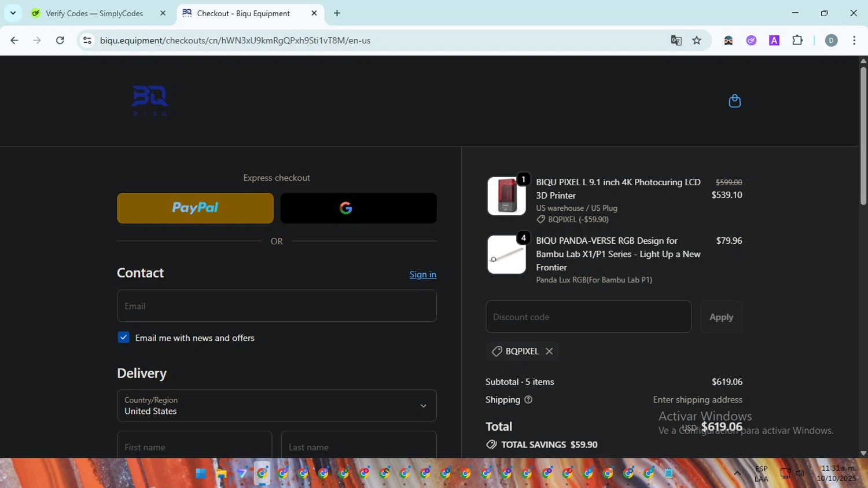This screenshot has height=488, width=868.
Task: View site information icon in address bar
Action: (x=87, y=41)
